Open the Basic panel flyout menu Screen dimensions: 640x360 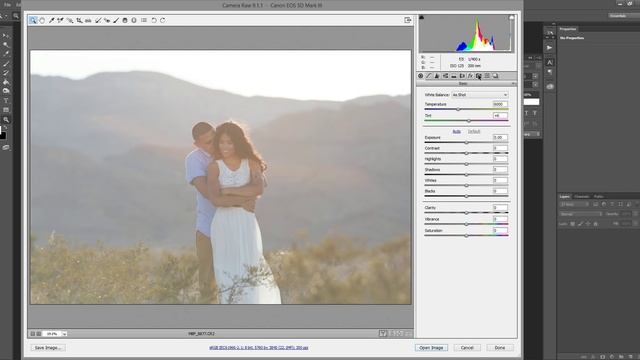513,84
